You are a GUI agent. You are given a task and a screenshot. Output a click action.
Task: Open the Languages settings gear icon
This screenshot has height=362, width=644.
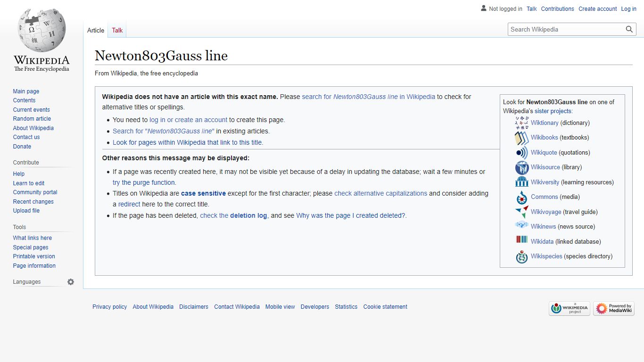pyautogui.click(x=71, y=282)
